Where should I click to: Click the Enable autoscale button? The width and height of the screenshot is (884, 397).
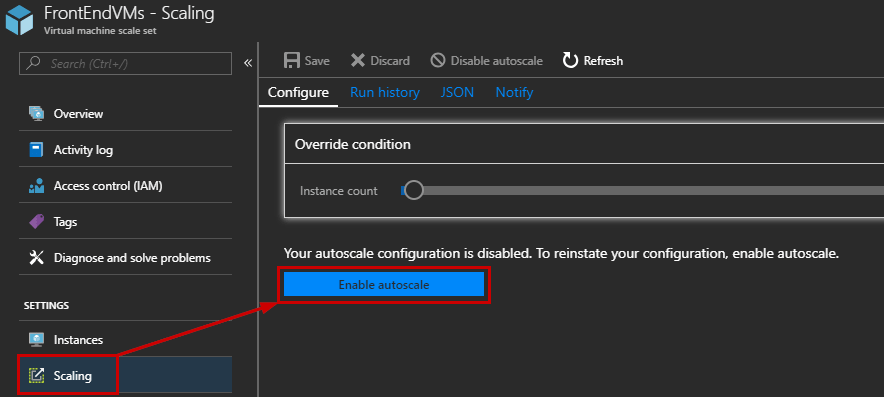click(x=384, y=285)
